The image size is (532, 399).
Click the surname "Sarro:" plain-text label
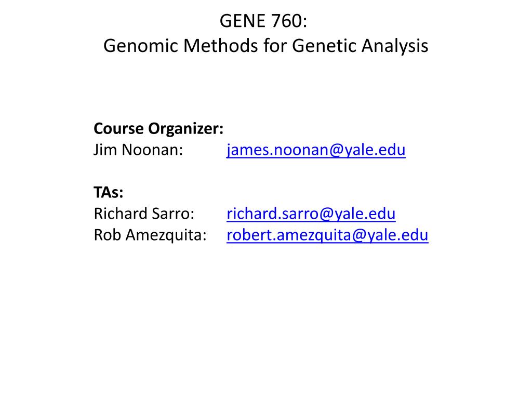point(172,214)
